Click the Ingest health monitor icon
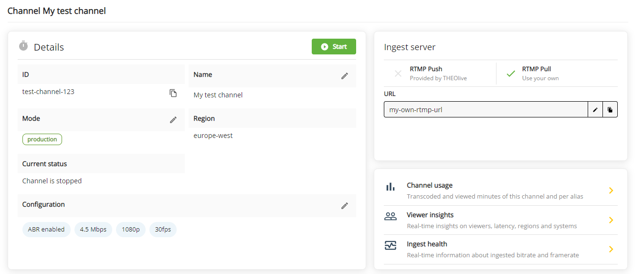The width and height of the screenshot is (644, 274). [x=391, y=245]
